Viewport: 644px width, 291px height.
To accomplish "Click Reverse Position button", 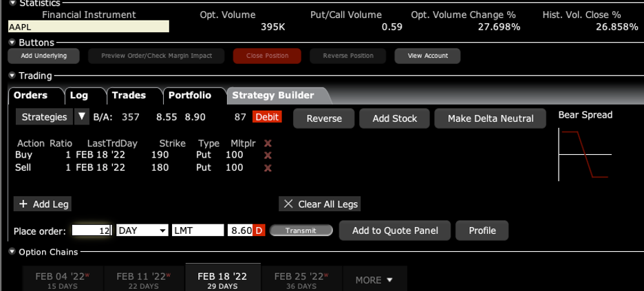I will click(x=348, y=56).
